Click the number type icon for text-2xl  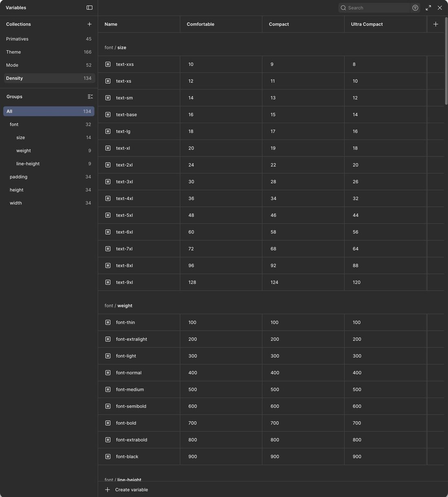coord(108,165)
